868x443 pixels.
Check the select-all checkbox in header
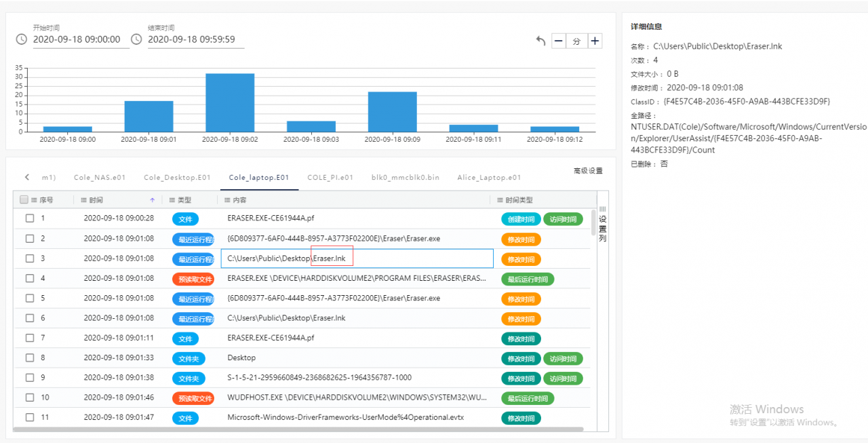[x=24, y=199]
